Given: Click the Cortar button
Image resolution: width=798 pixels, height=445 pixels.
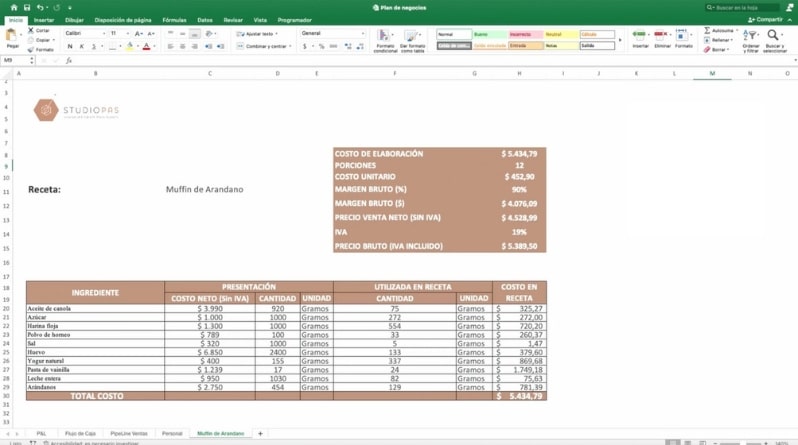Looking at the screenshot, I should (x=41, y=30).
